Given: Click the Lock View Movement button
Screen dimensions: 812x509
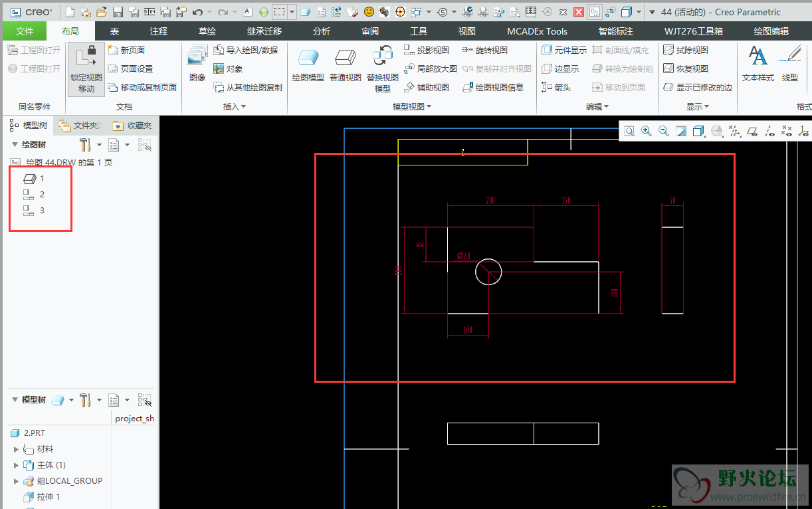Looking at the screenshot, I should point(86,70).
